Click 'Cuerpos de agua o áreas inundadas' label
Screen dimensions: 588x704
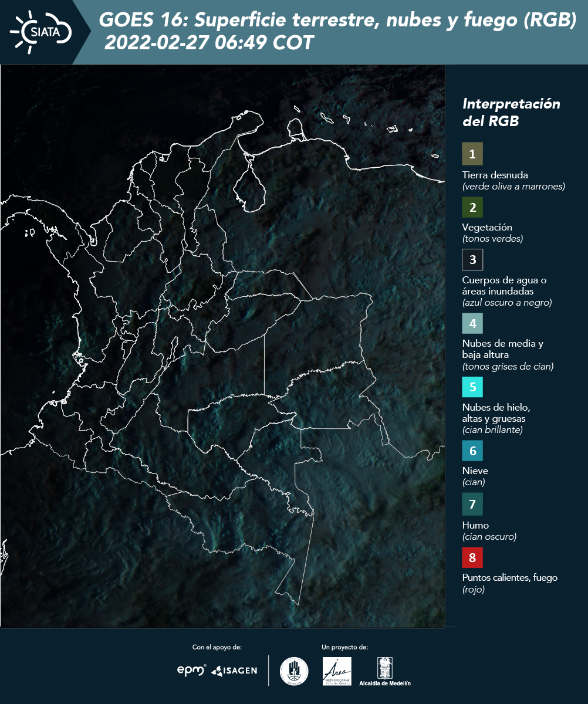(x=505, y=286)
